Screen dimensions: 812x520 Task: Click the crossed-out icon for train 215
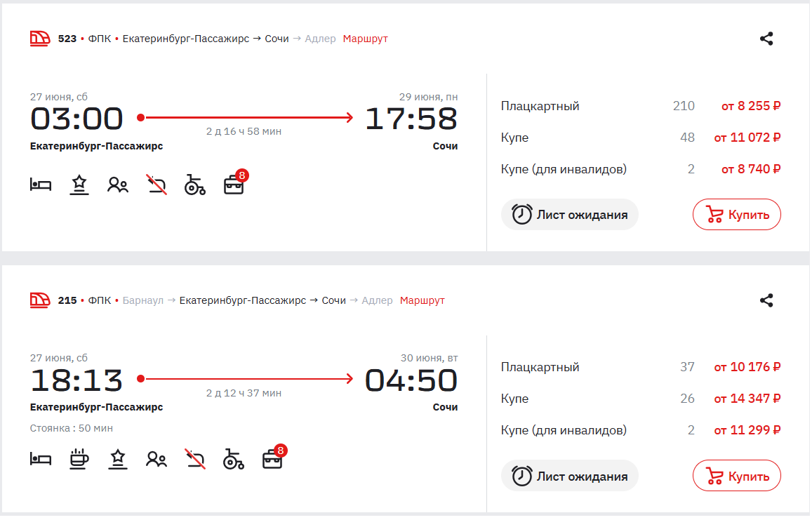[195, 460]
